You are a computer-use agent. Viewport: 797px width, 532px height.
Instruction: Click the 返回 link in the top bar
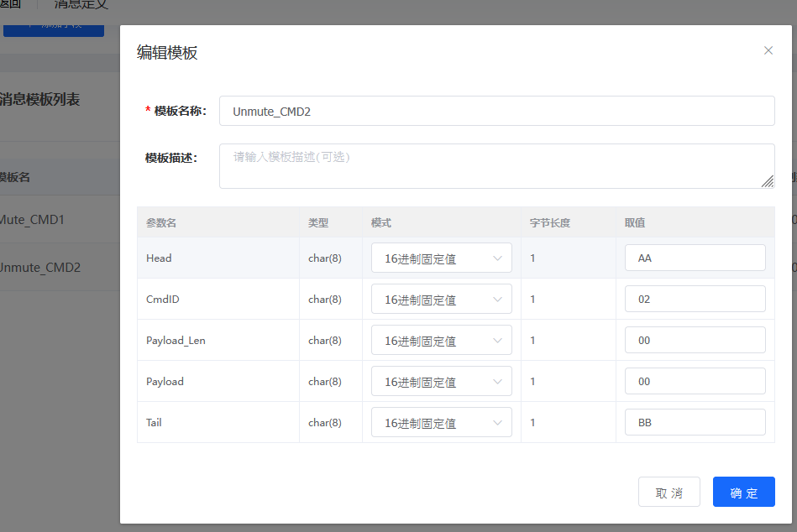click(10, 5)
